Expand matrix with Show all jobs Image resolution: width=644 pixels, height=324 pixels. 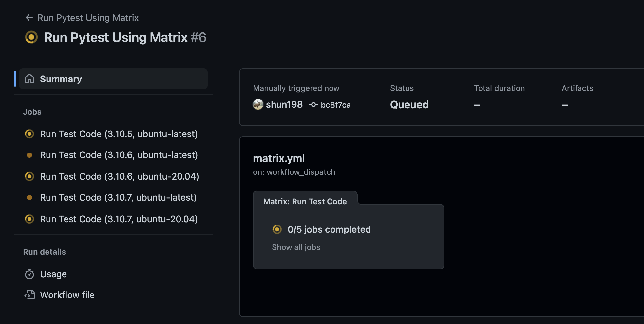coord(296,247)
